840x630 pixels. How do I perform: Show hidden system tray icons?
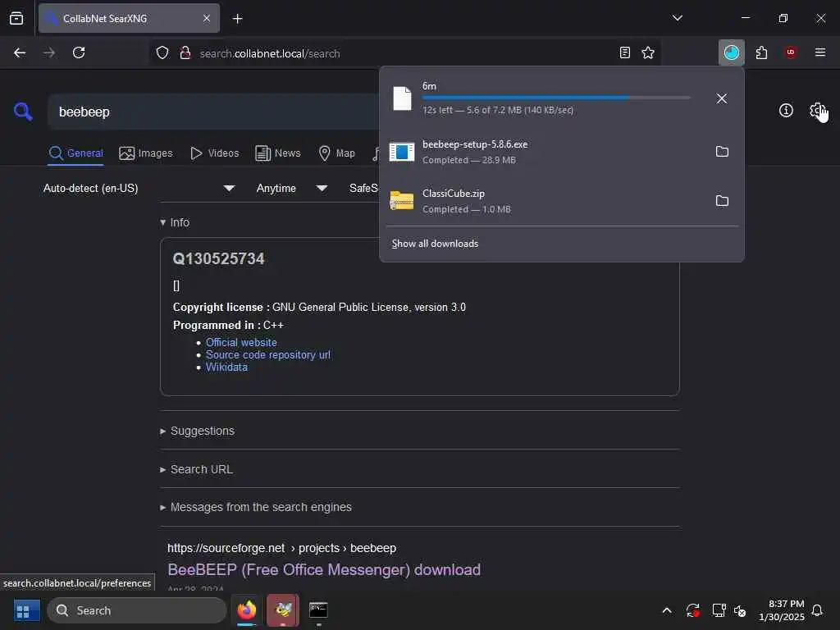click(667, 610)
